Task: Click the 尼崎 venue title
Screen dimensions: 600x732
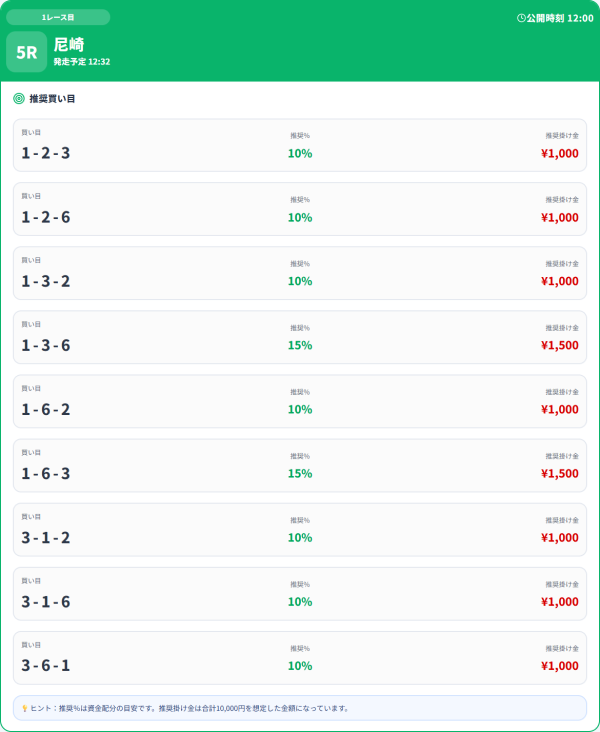Action: pyautogui.click(x=69, y=44)
